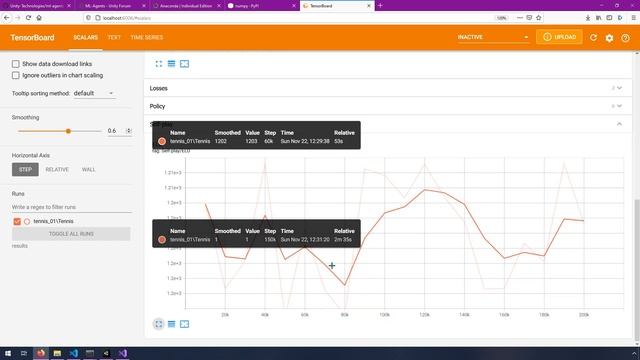Open the browser library icon

(598, 18)
